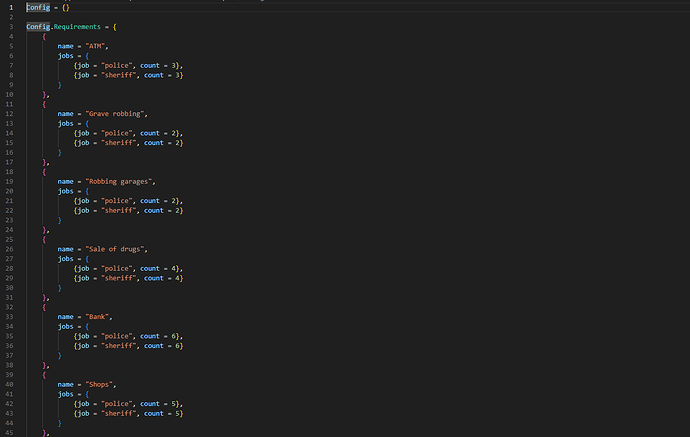Click the name keyword on line 12
This screenshot has width=690, height=437.
point(66,114)
